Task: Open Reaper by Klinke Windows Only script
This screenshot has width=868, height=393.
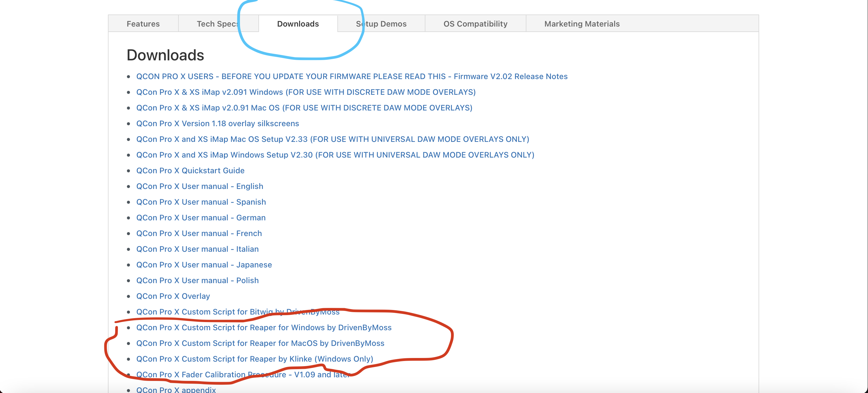Action: pyautogui.click(x=254, y=359)
